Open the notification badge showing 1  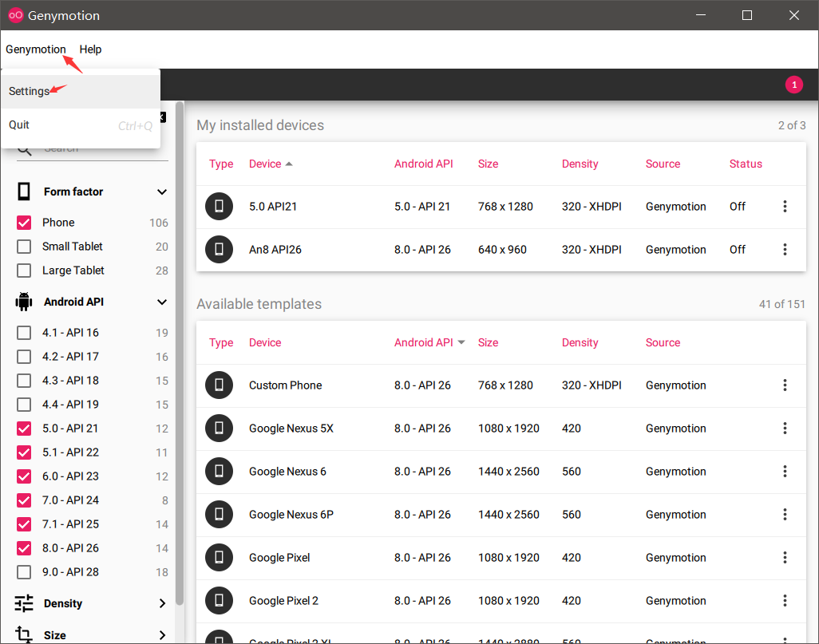click(x=794, y=85)
